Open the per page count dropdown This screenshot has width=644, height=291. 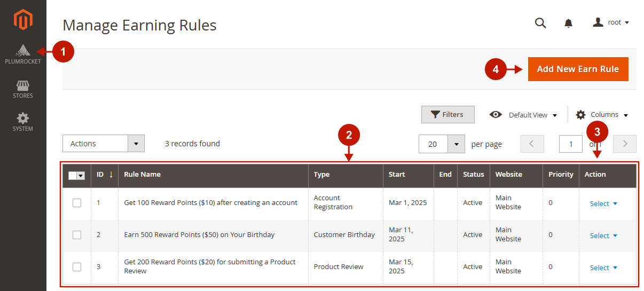(456, 144)
